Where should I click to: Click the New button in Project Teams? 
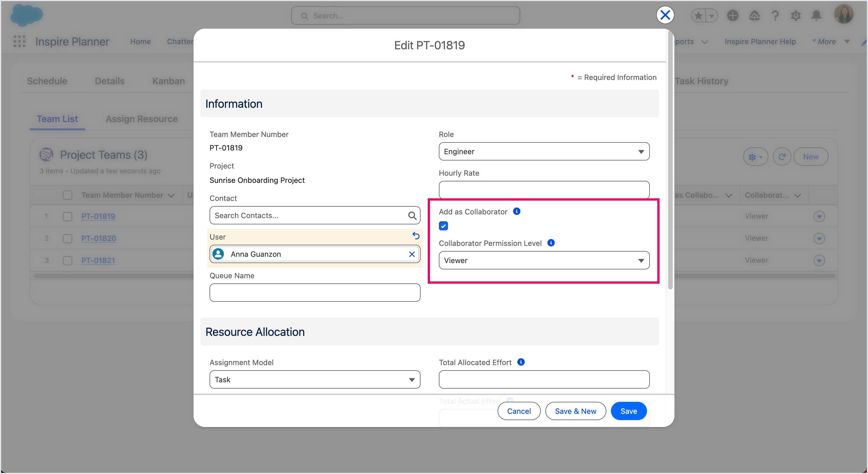click(x=810, y=156)
